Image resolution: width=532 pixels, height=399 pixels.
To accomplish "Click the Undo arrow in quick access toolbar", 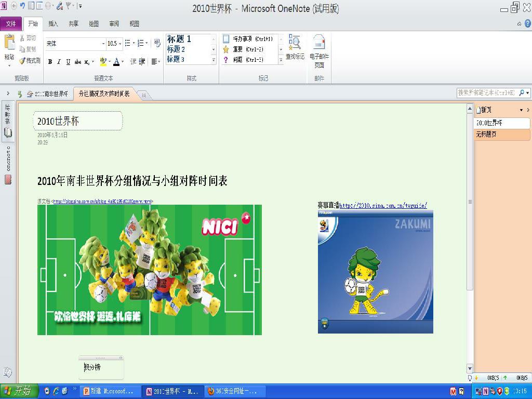I will (22, 6).
